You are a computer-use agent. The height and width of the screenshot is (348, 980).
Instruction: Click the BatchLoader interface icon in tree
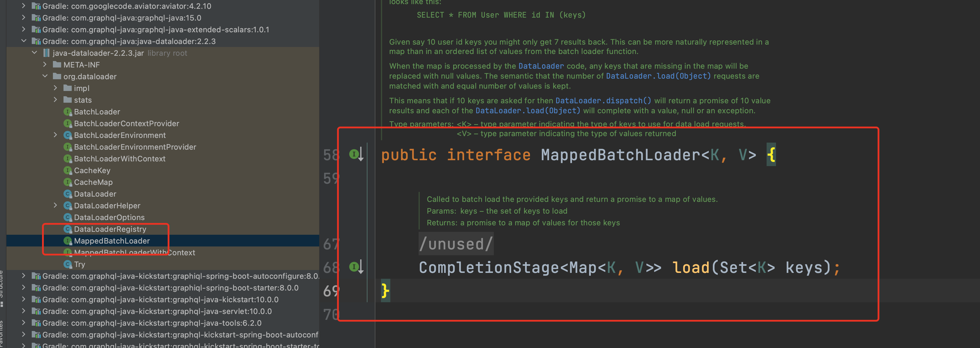coord(68,112)
